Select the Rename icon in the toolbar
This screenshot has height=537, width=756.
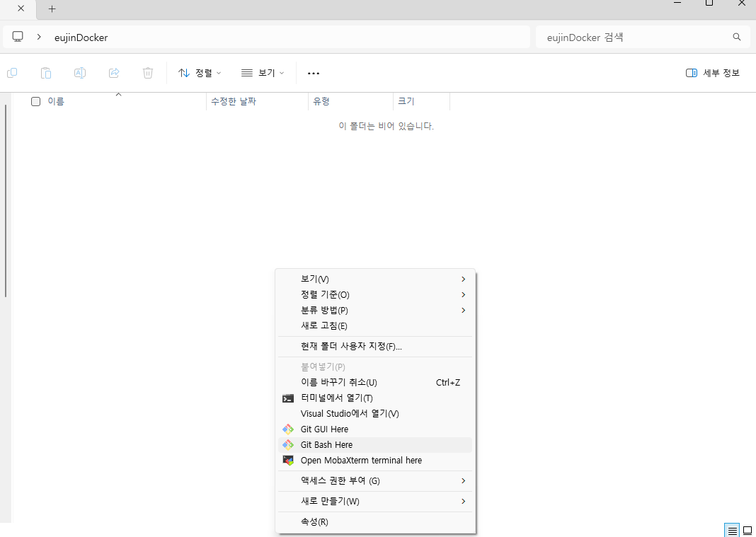click(x=79, y=73)
